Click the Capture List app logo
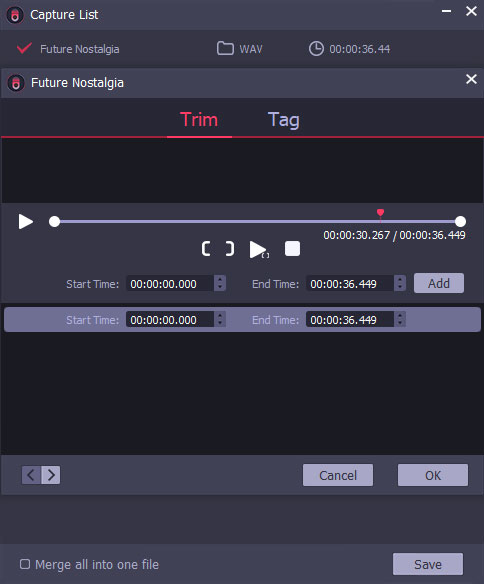484x584 pixels. coord(15,15)
